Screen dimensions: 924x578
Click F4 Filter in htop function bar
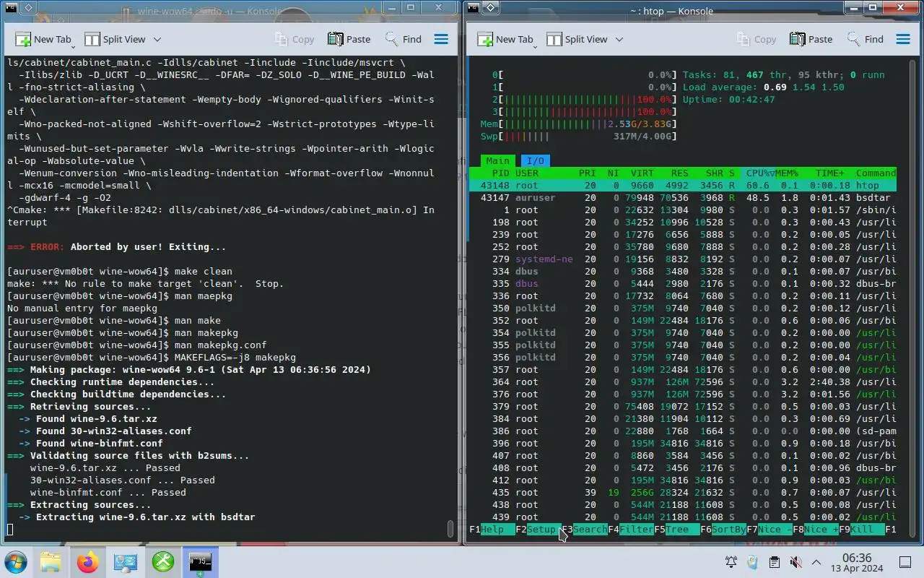click(x=631, y=530)
